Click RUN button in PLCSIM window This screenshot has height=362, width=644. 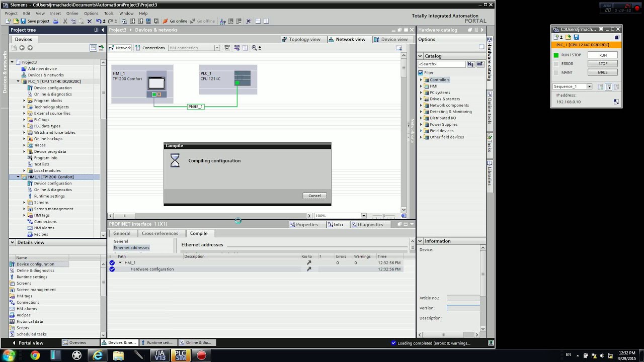pyautogui.click(x=603, y=55)
